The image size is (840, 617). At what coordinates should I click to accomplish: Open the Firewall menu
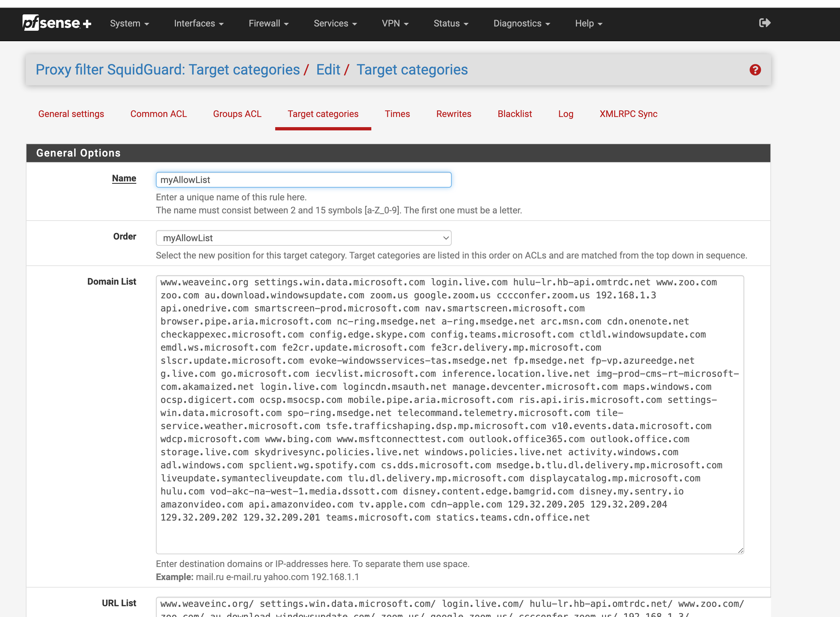click(269, 24)
